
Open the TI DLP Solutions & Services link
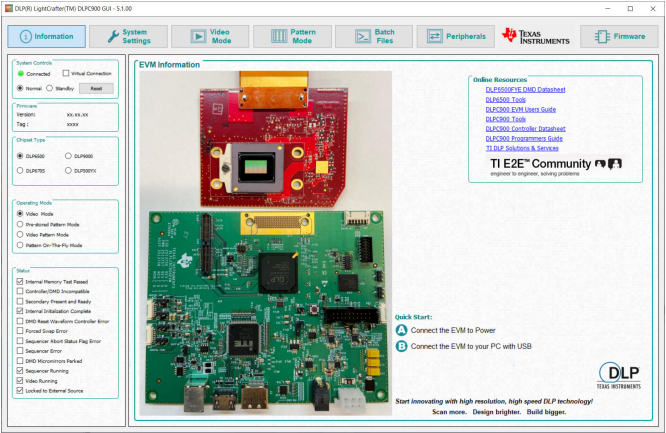coord(522,148)
